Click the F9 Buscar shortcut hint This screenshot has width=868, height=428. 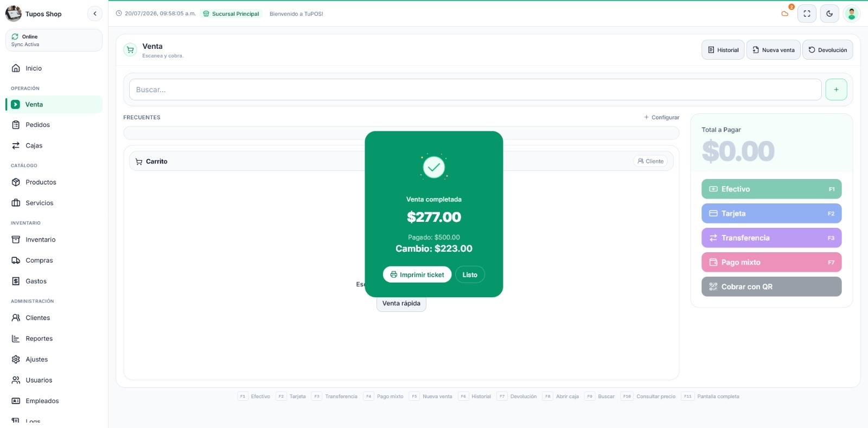599,397
